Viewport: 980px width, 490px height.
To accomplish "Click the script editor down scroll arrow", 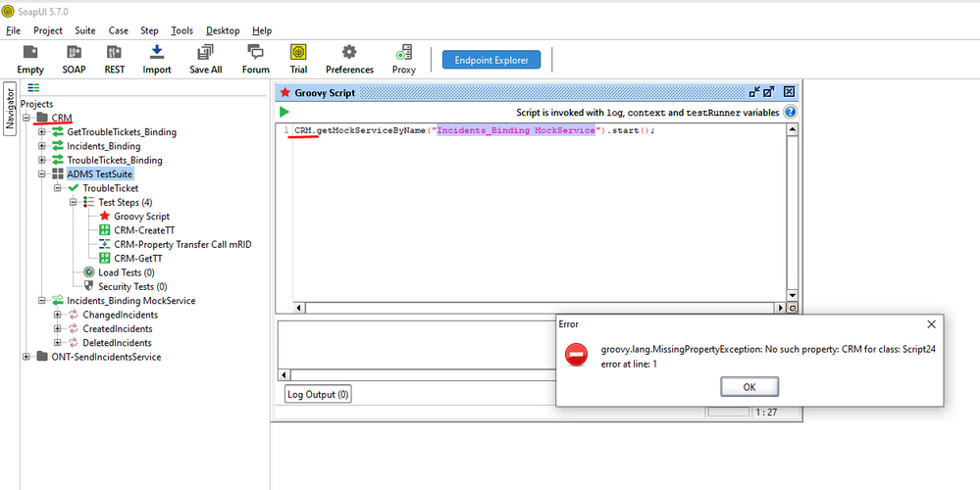I will 793,295.
